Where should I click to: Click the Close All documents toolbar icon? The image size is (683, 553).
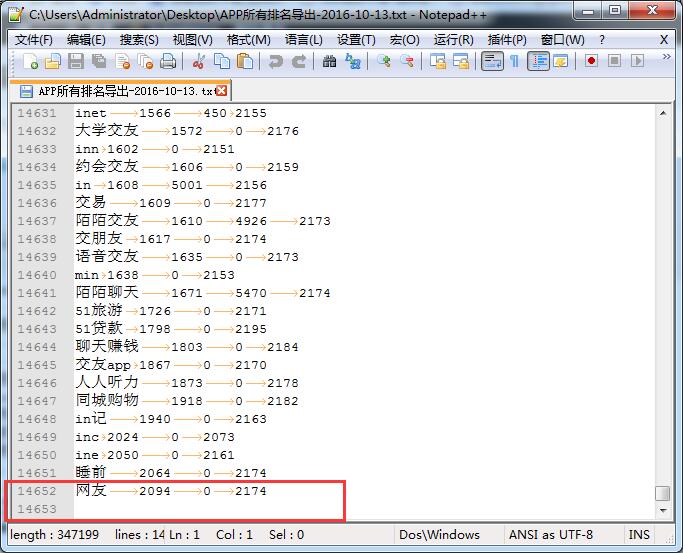145,61
